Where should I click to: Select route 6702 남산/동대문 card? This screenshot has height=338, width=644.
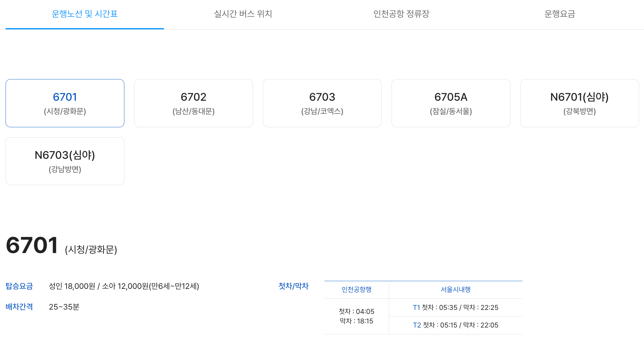[194, 103]
